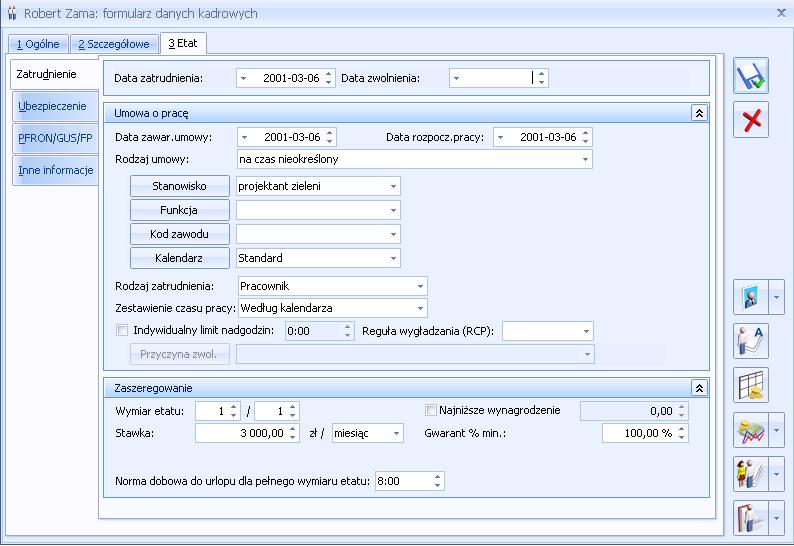The width and height of the screenshot is (794, 546).
Task: Open calendar dropdown for Data rozpocz.pracy
Action: coord(501,137)
